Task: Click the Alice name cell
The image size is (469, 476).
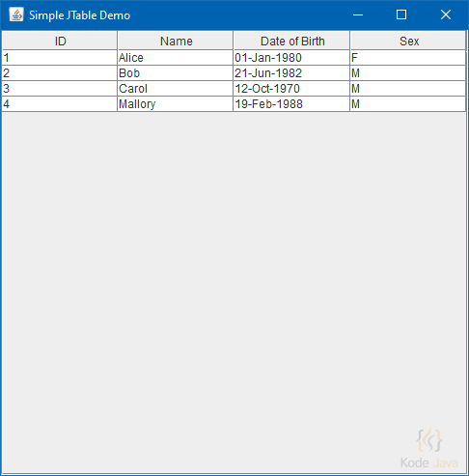Action: click(x=176, y=58)
